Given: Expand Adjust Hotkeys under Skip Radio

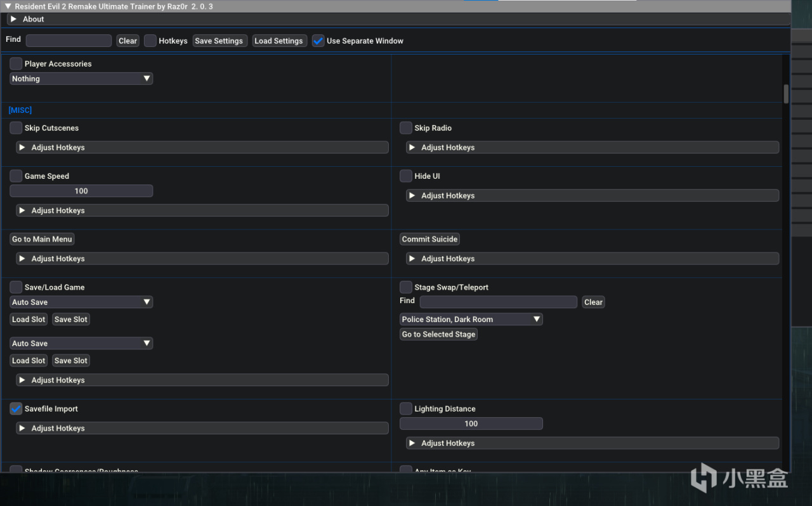Looking at the screenshot, I should 593,147.
